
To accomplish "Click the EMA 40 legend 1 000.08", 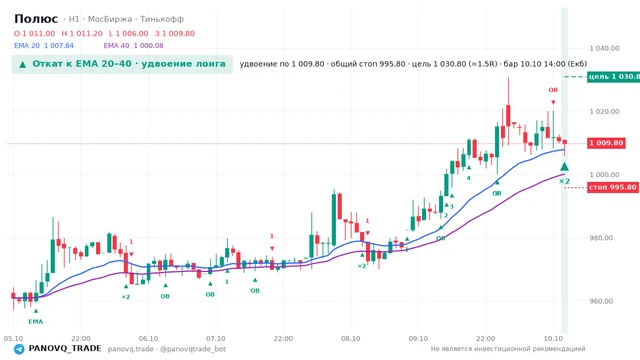I will [133, 46].
